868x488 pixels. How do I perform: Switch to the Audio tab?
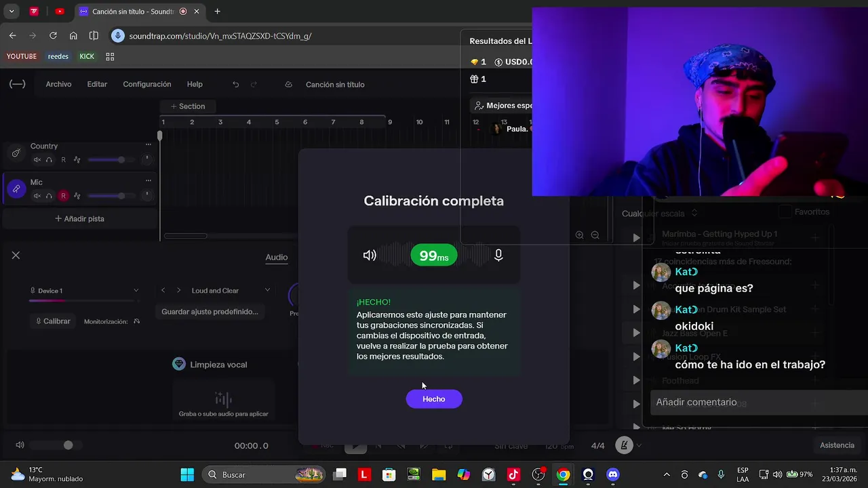pos(276,257)
